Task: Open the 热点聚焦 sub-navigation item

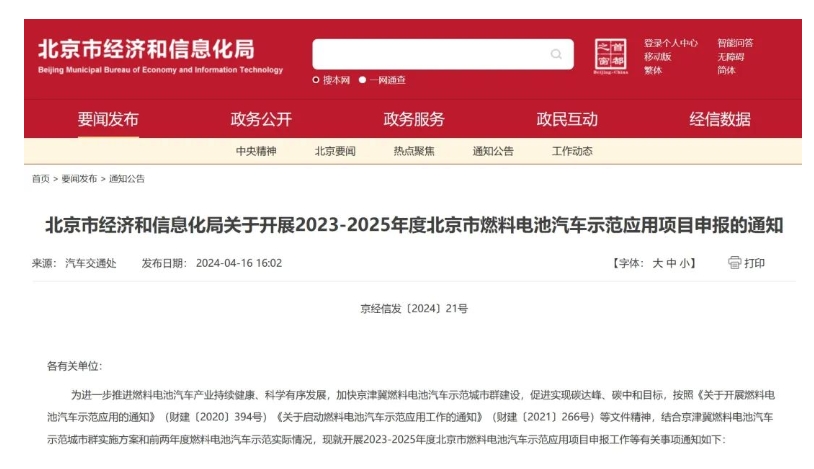Action: [414, 151]
